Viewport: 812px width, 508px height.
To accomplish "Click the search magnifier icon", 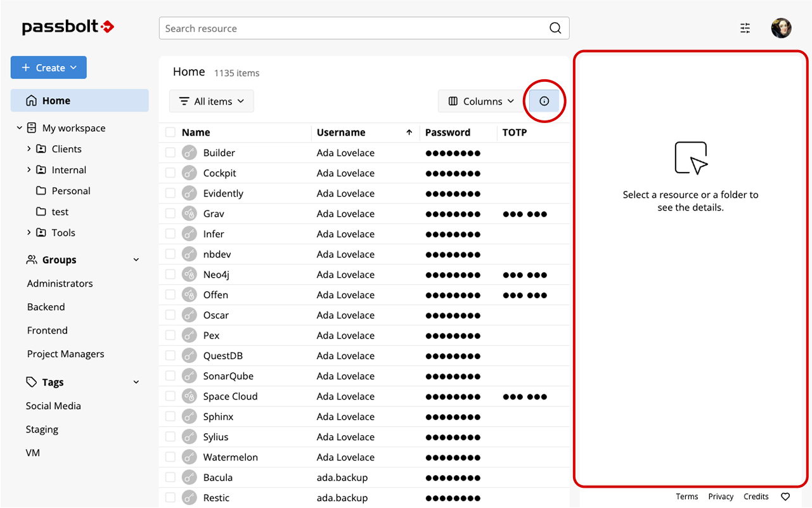I will pos(555,28).
